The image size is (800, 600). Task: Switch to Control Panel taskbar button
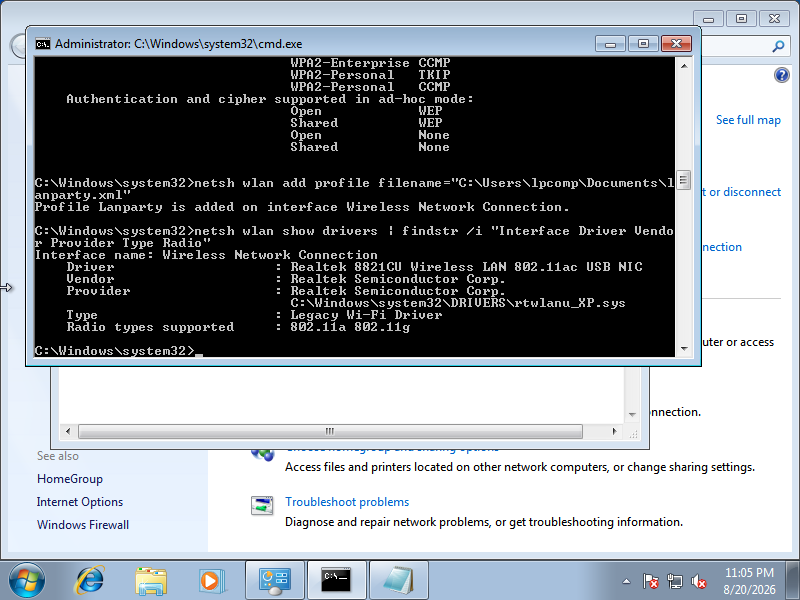pos(275,581)
